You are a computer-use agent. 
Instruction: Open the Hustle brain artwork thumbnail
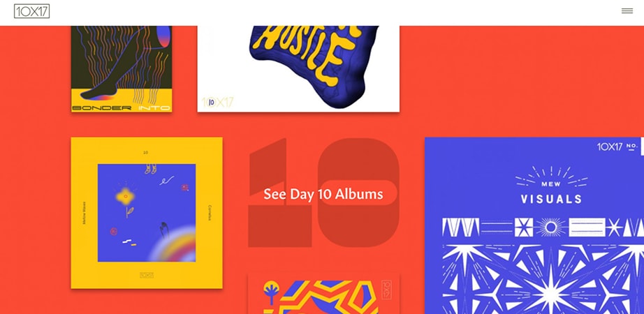[298, 69]
